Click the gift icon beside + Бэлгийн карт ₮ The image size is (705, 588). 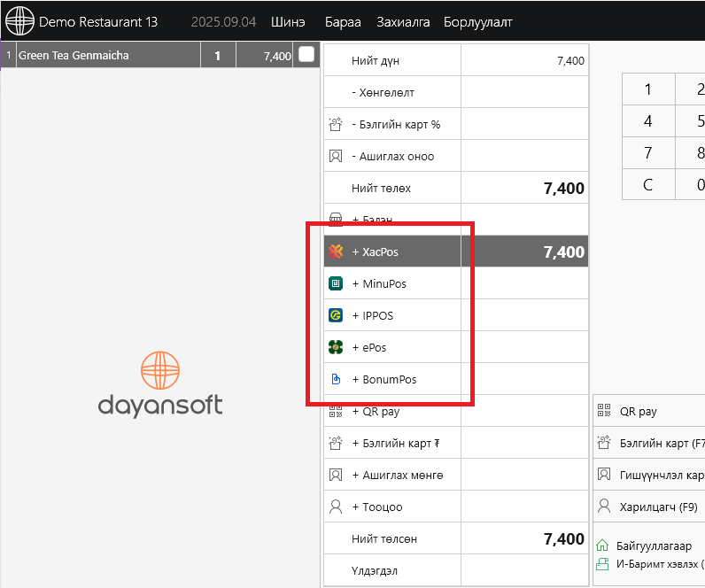(x=336, y=443)
